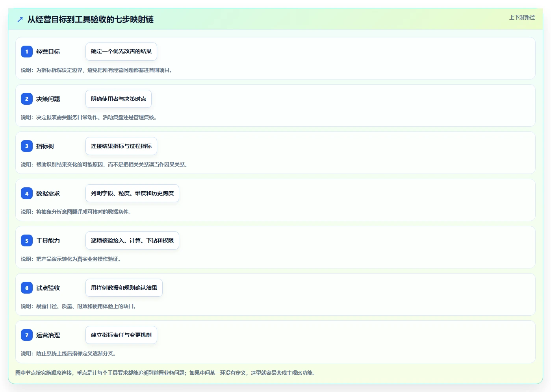Click step number badge 4
Screen dimensions: 551x392
point(27,193)
